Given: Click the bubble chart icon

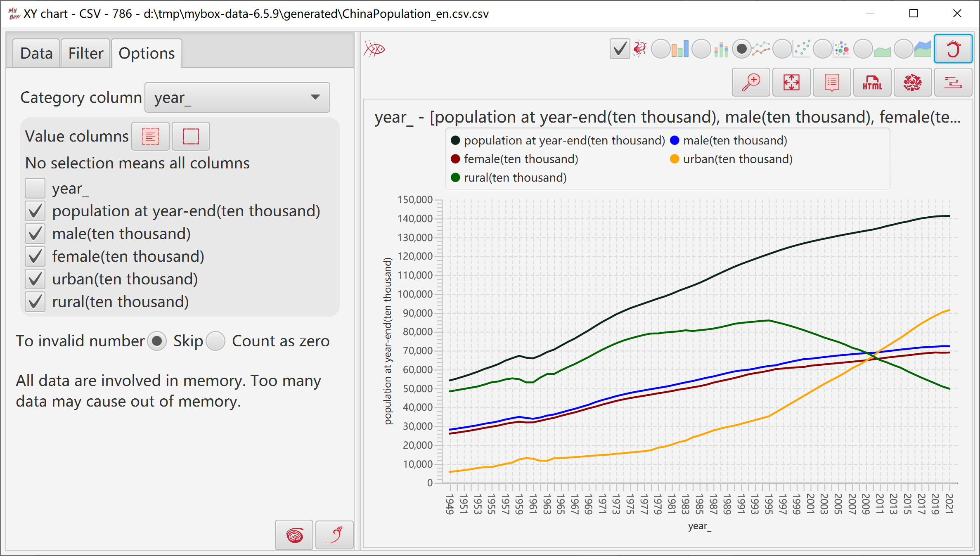Looking at the screenshot, I should tap(842, 49).
